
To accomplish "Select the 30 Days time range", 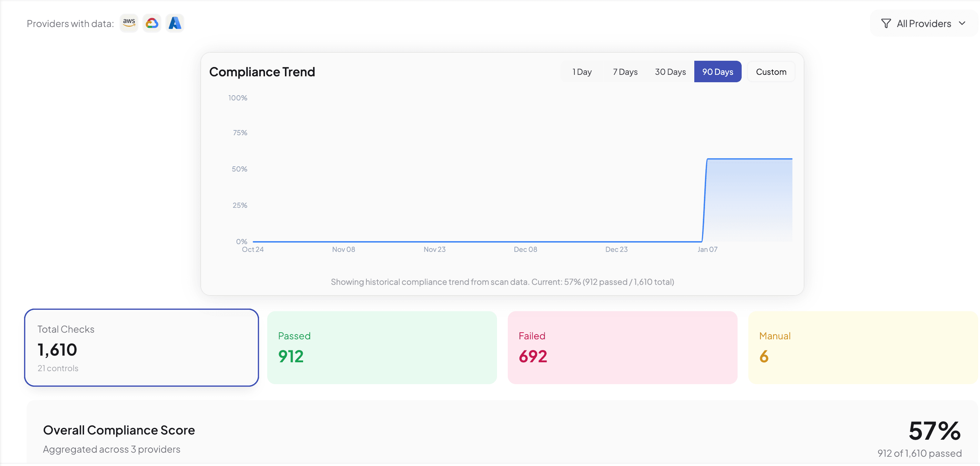I will pos(670,71).
